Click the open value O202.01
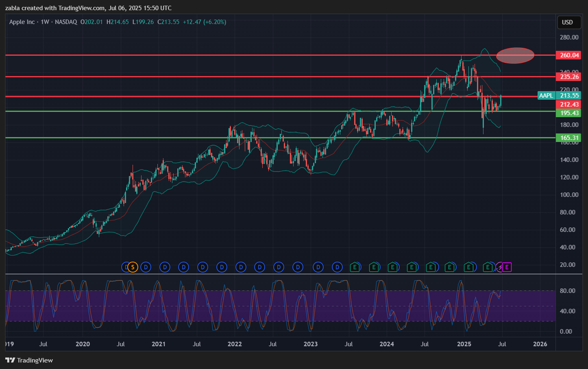 click(x=91, y=22)
